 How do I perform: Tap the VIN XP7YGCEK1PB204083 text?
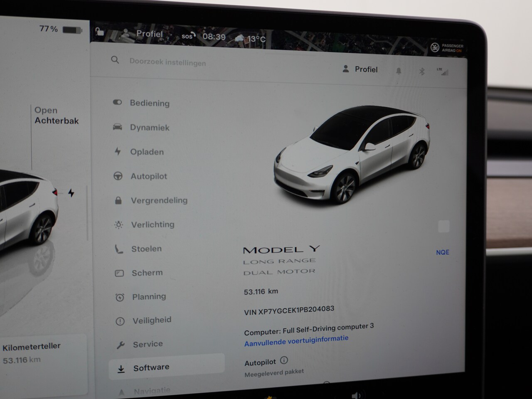click(x=289, y=310)
